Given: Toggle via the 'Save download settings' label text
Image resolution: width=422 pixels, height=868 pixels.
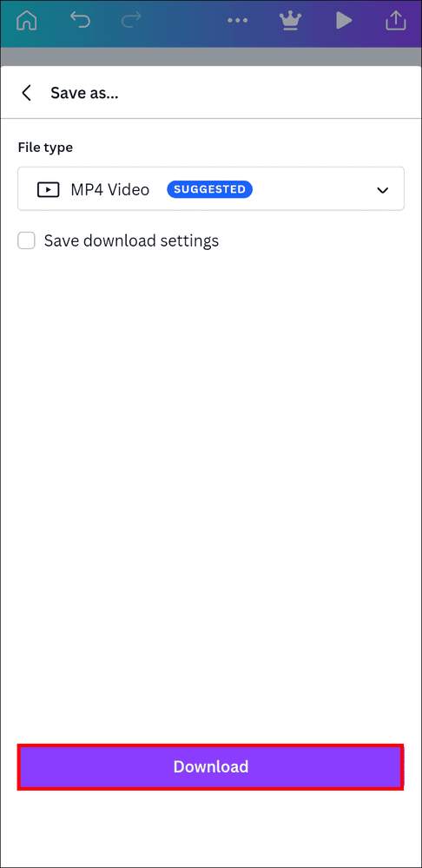Looking at the screenshot, I should click(x=131, y=240).
